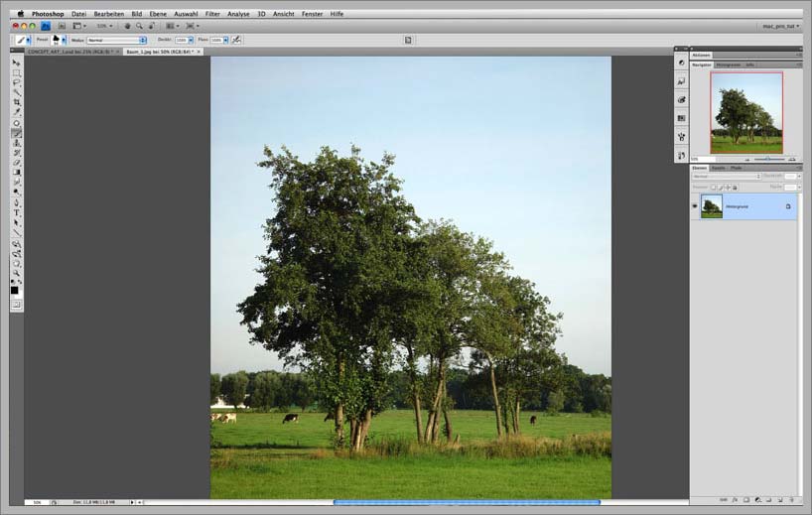Open the Apple menu
812x515 pixels.
(x=21, y=14)
